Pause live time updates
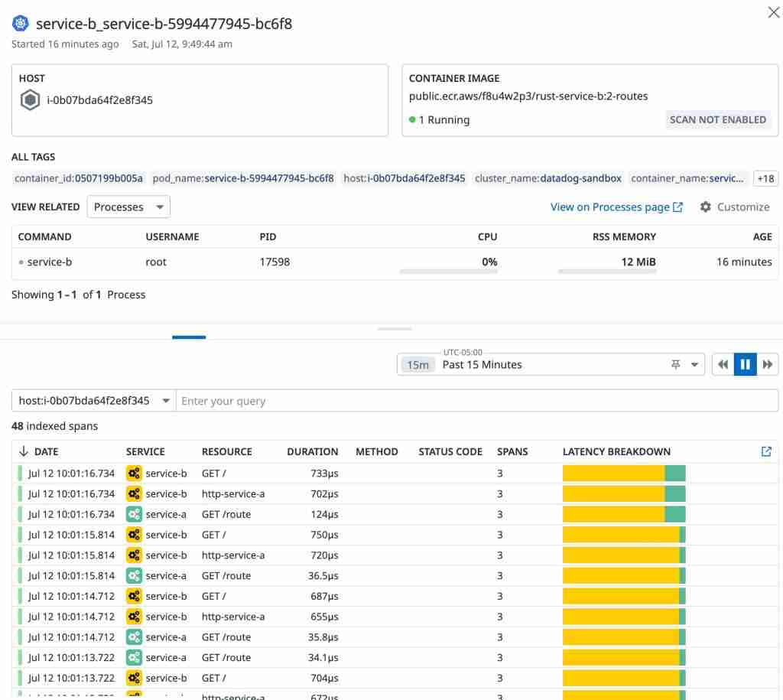Screen dimensions: 783x700 coord(745,365)
